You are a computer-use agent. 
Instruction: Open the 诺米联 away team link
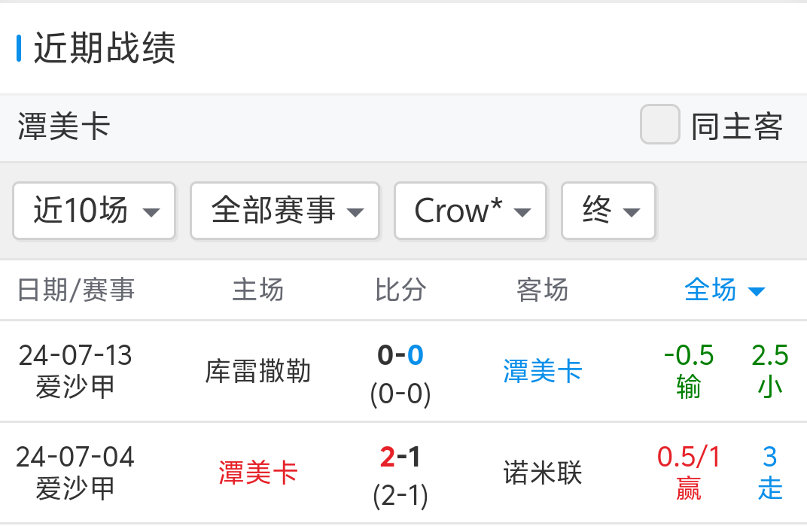click(x=542, y=473)
